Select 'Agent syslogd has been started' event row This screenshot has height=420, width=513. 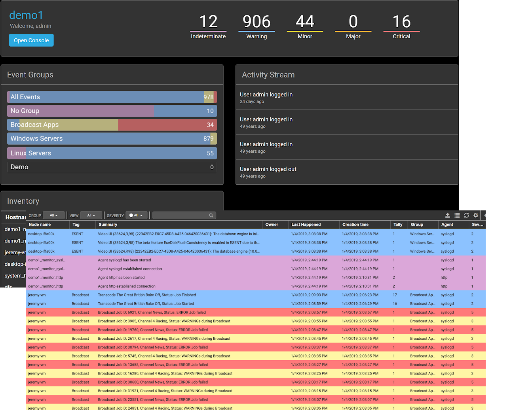pos(256,260)
